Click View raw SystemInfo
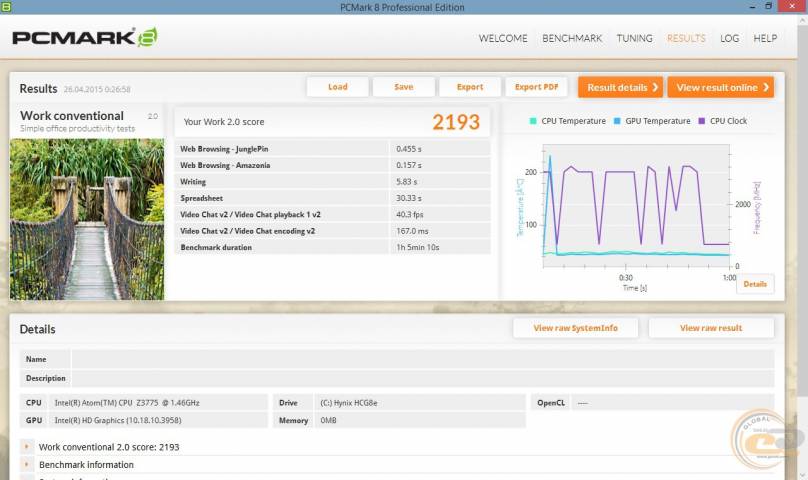 (x=576, y=328)
